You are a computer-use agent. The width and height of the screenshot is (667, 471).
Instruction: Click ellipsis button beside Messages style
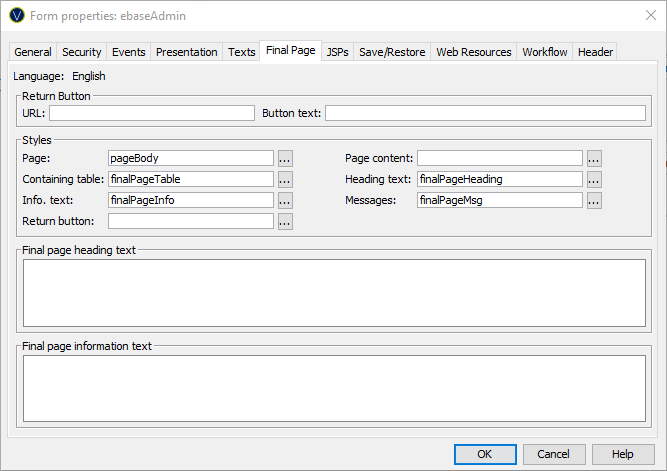(x=594, y=200)
